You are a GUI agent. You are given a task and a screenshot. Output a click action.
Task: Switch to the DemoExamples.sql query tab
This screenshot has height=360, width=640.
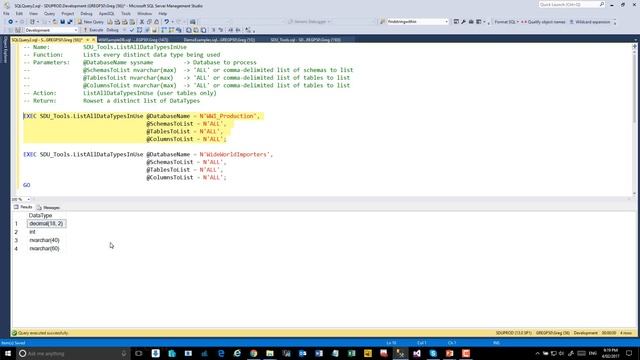[x=219, y=40]
